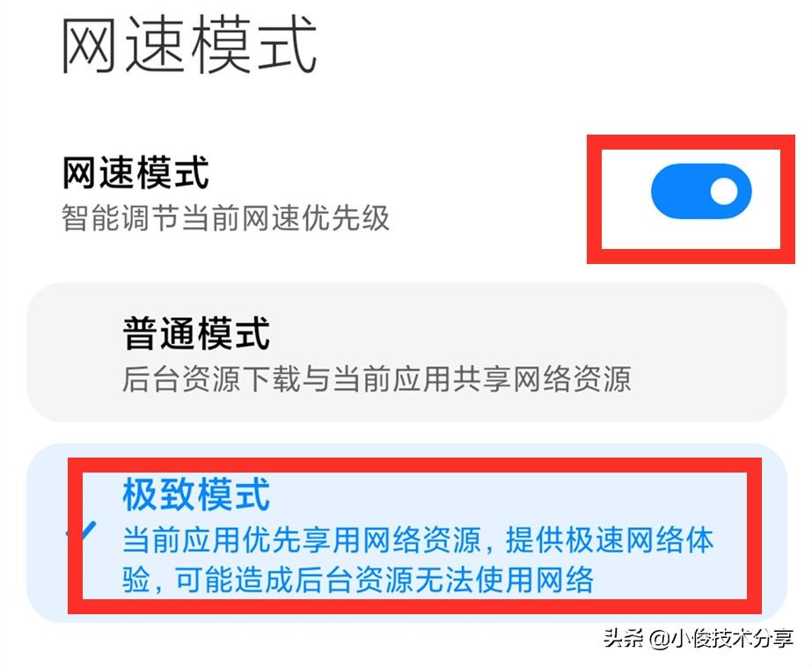Image resolution: width=812 pixels, height=667 pixels.
Task: Tap the bold 网速模式 setting label
Action: 135,172
